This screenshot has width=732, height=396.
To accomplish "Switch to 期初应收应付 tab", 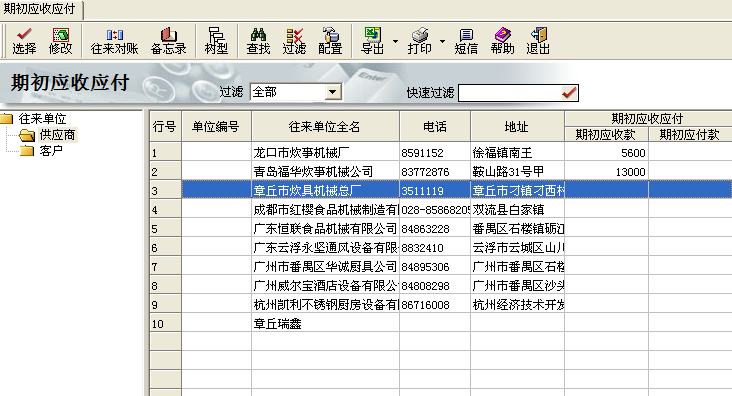I will [40, 9].
